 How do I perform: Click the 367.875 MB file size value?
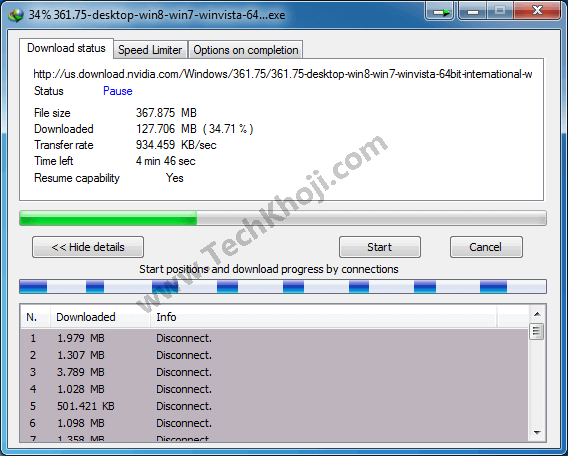[166, 113]
